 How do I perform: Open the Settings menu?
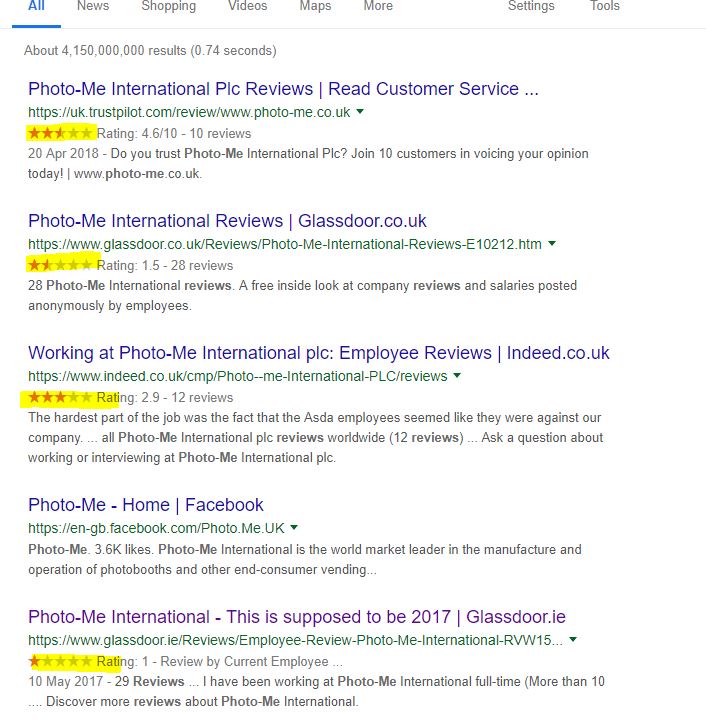click(531, 6)
